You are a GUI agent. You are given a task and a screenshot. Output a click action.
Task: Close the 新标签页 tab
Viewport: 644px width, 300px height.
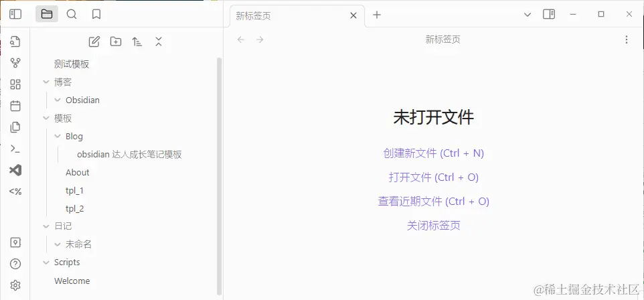tap(353, 16)
